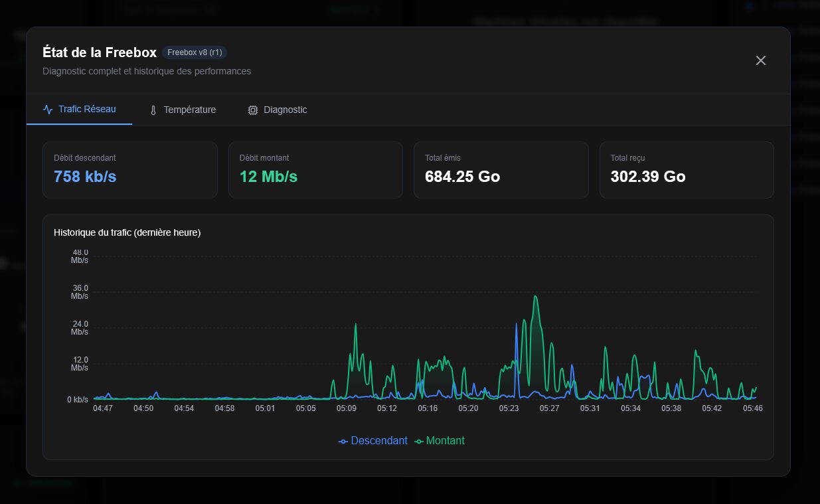Click the thermometer icon of Température tab
820x504 pixels.
tap(153, 110)
